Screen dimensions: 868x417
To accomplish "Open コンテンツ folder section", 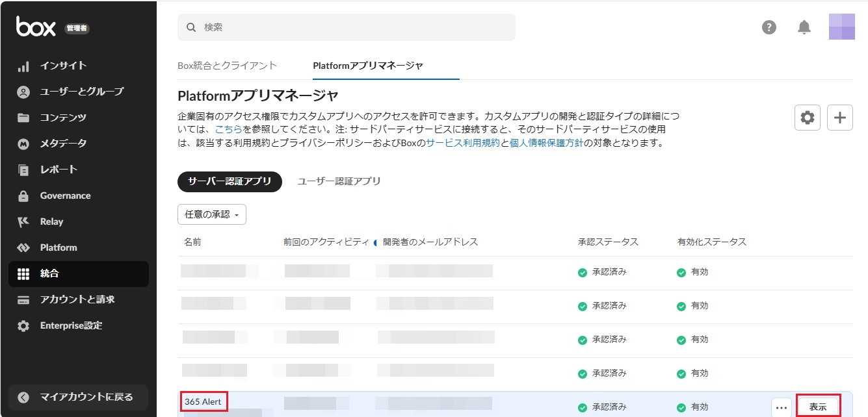I will point(63,118).
